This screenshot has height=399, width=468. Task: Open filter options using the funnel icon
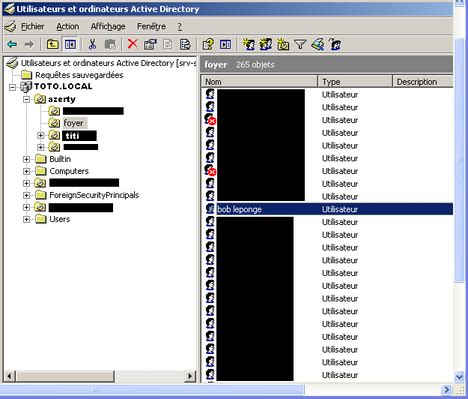pos(300,44)
